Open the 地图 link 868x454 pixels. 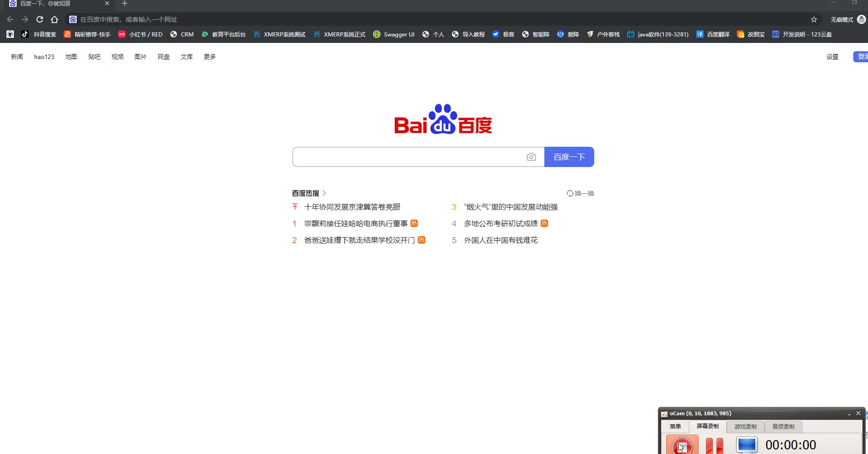[x=71, y=57]
